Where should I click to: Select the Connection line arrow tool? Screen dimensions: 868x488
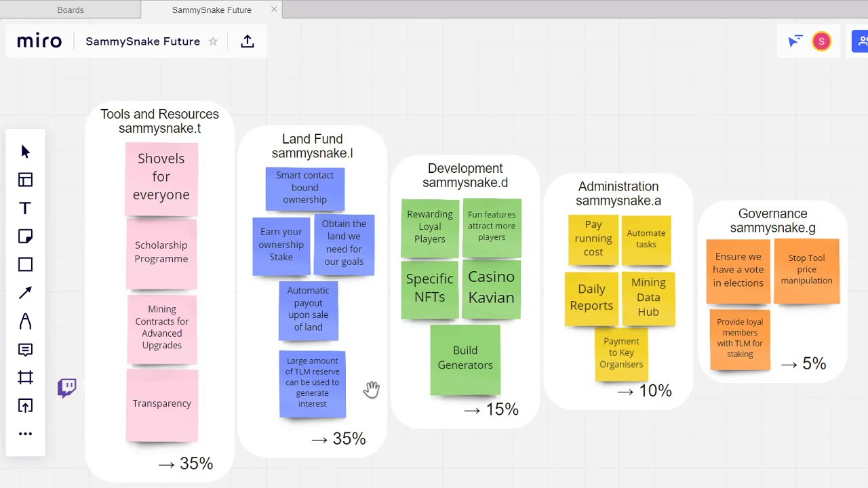[25, 293]
